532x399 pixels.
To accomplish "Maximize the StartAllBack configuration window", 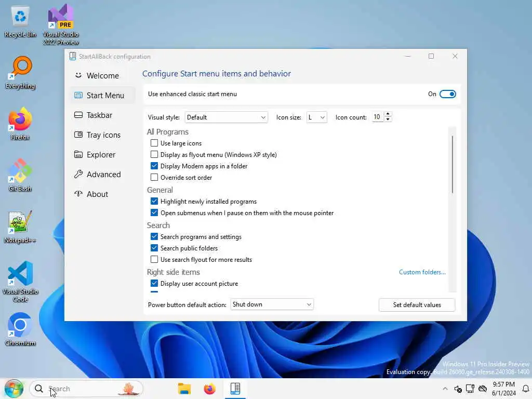I will [431, 56].
